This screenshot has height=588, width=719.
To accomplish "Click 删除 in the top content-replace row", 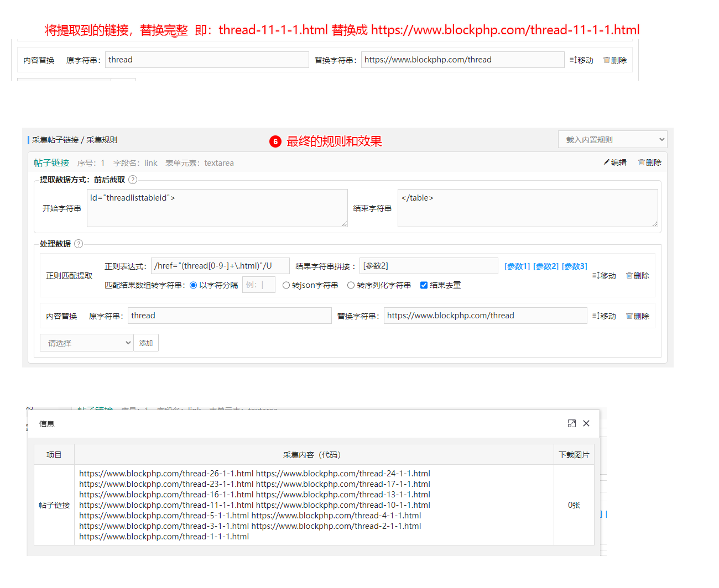I will tap(615, 60).
